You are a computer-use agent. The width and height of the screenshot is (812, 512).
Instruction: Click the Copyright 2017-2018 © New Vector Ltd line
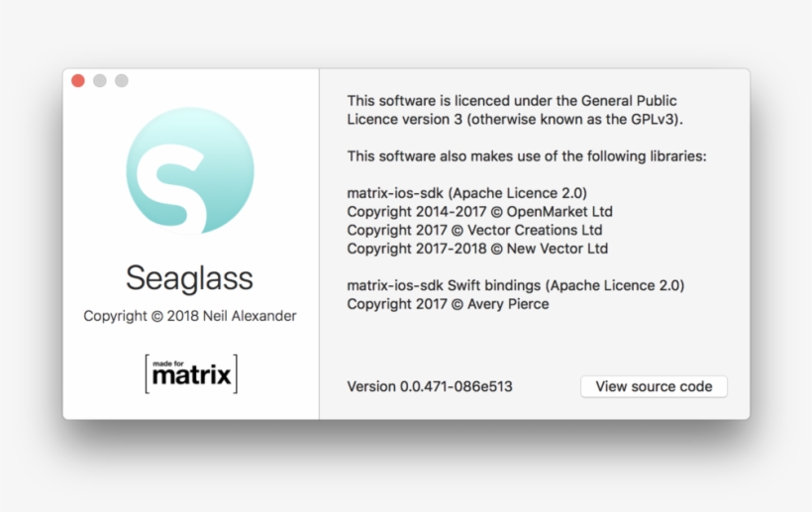[477, 249]
